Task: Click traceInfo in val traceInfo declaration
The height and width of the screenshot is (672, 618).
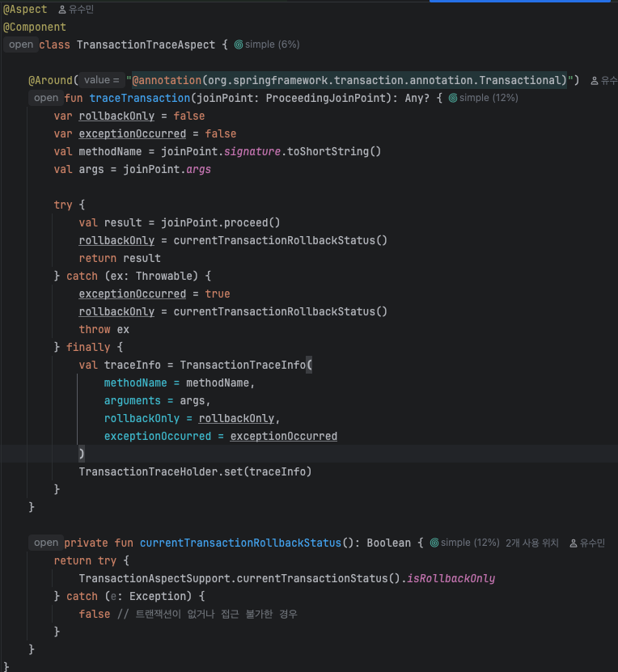Action: [133, 366]
